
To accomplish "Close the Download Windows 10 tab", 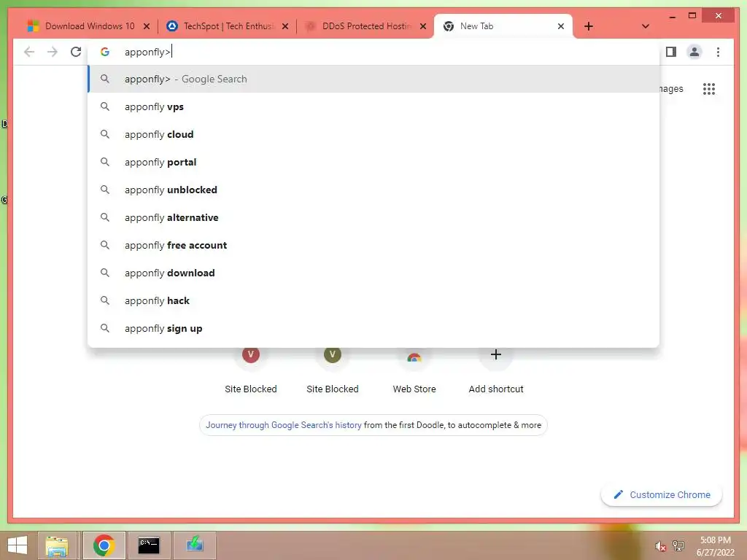I will 146,26.
